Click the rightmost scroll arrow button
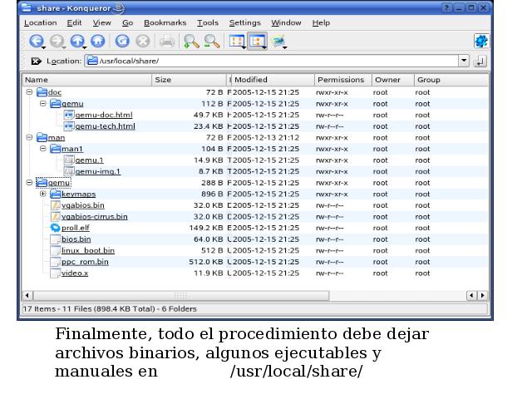The image size is (532, 399). (x=482, y=296)
